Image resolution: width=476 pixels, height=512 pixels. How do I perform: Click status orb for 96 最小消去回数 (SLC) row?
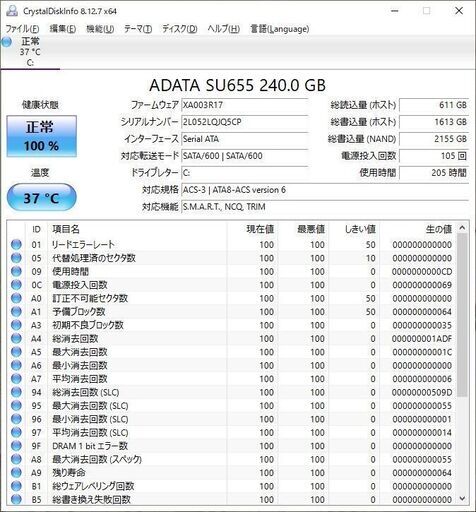(x=16, y=419)
